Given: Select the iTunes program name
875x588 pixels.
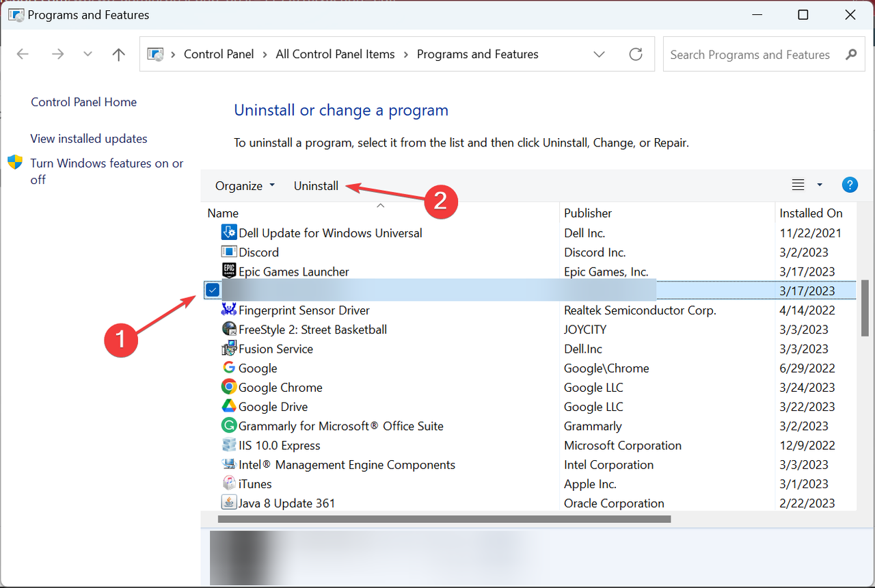Looking at the screenshot, I should click(x=255, y=483).
